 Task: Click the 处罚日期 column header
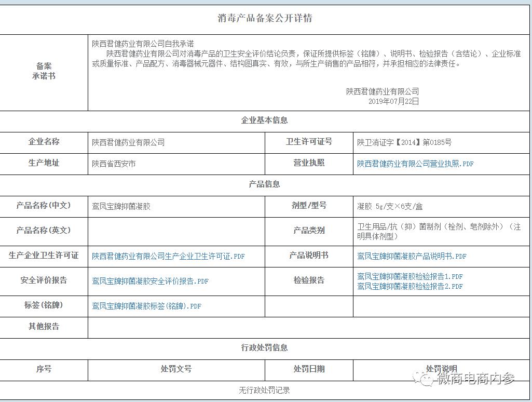click(x=309, y=369)
